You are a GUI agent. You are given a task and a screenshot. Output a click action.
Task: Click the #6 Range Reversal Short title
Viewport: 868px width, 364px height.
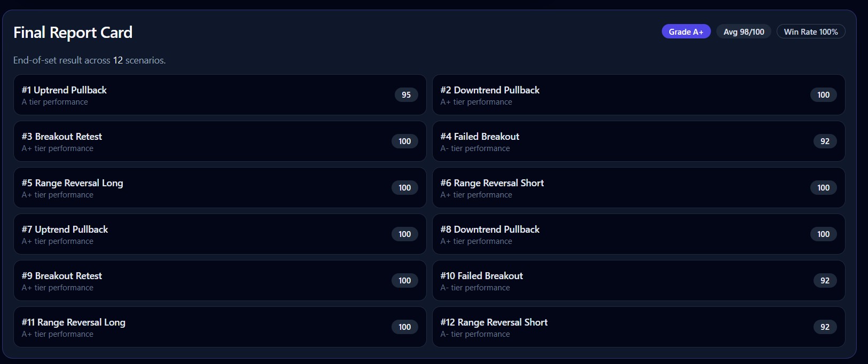492,183
